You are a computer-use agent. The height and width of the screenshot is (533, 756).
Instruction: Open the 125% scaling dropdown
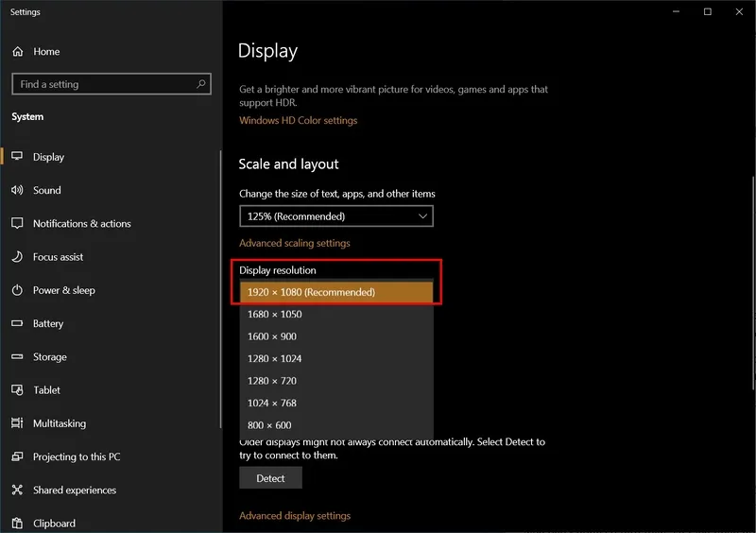click(335, 216)
